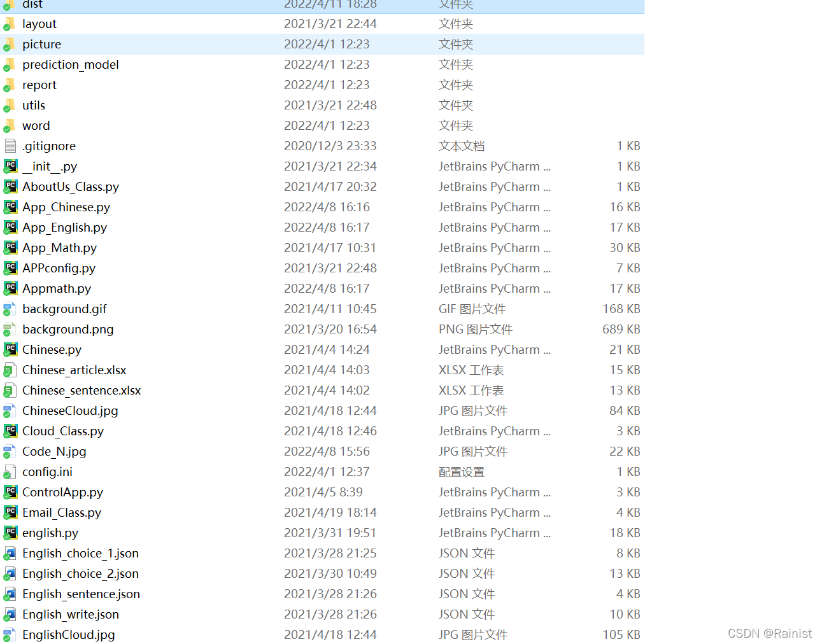The width and height of the screenshot is (822, 644).
Task: Click the background.png image icon
Action: [10, 330]
